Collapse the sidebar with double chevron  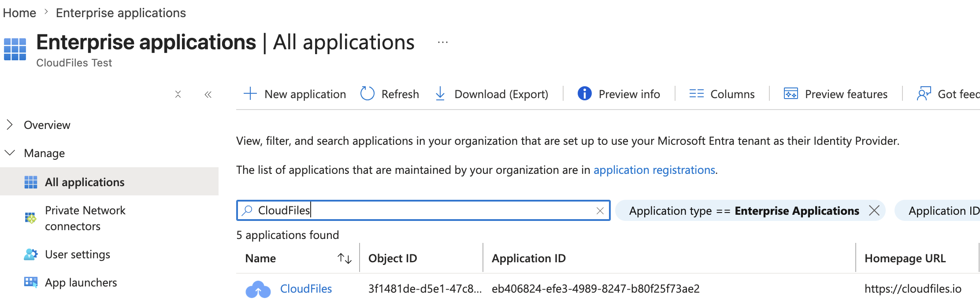208,94
